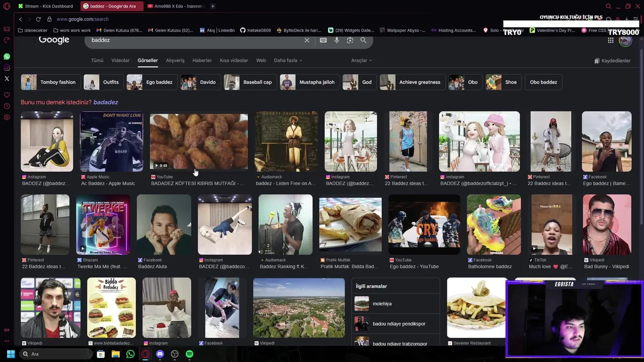Open the Windows Start menu
The width and height of the screenshot is (644, 362).
[x=11, y=354]
